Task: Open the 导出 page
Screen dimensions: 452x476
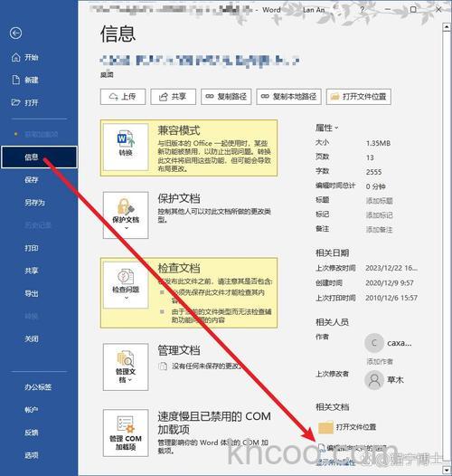Action: coord(32,293)
